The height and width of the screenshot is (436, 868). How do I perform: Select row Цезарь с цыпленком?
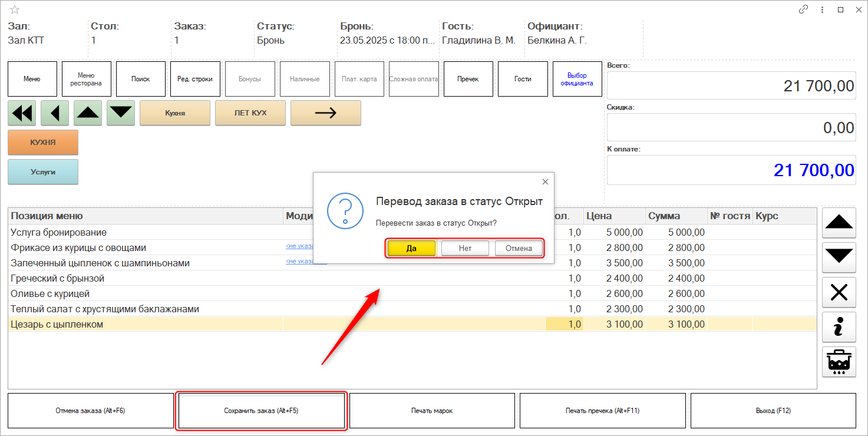[412, 324]
